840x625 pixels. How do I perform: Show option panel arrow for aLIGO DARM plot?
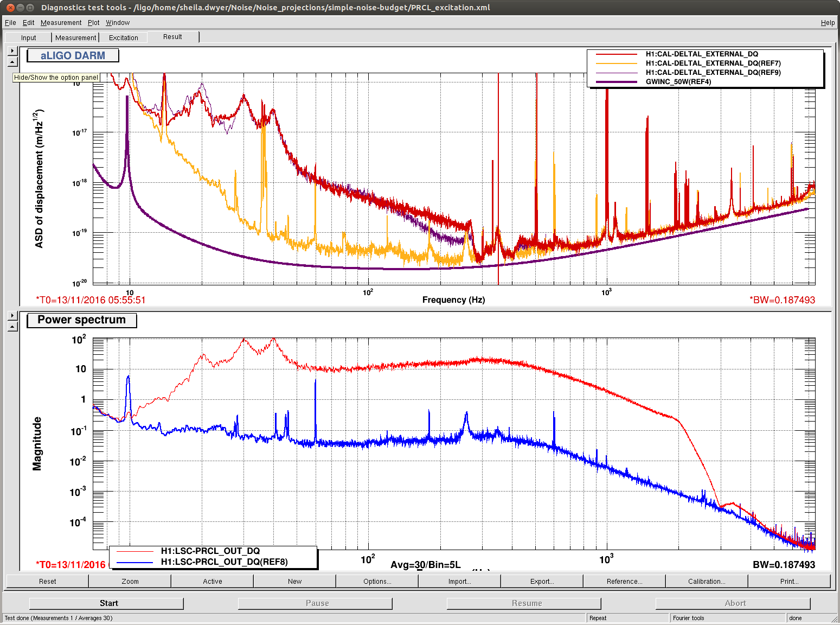point(13,50)
